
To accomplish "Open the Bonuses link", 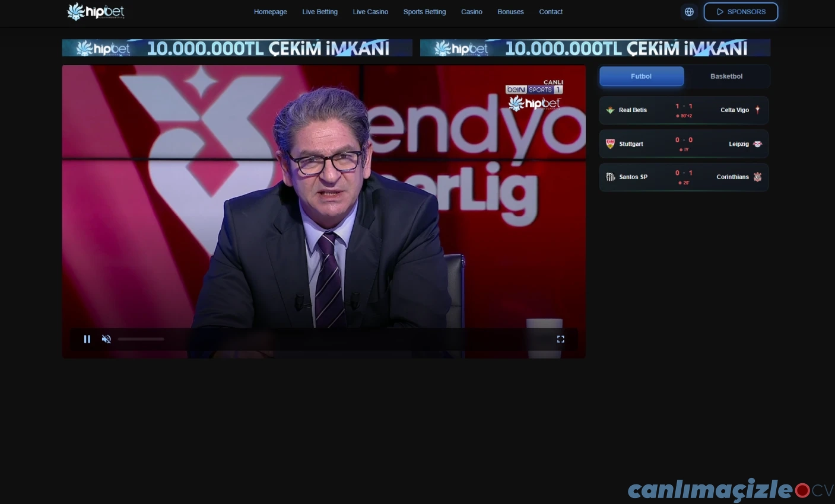I will (510, 12).
